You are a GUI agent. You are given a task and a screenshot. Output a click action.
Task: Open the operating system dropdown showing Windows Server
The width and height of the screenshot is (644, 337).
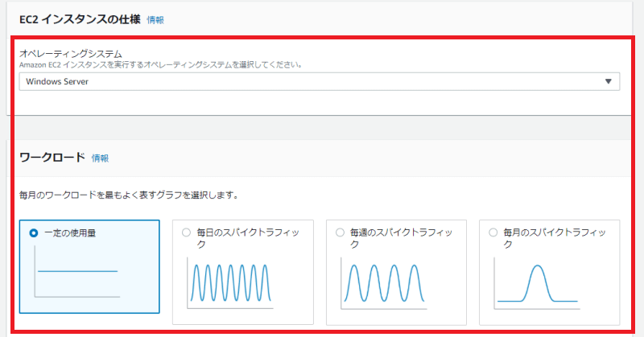pos(319,82)
